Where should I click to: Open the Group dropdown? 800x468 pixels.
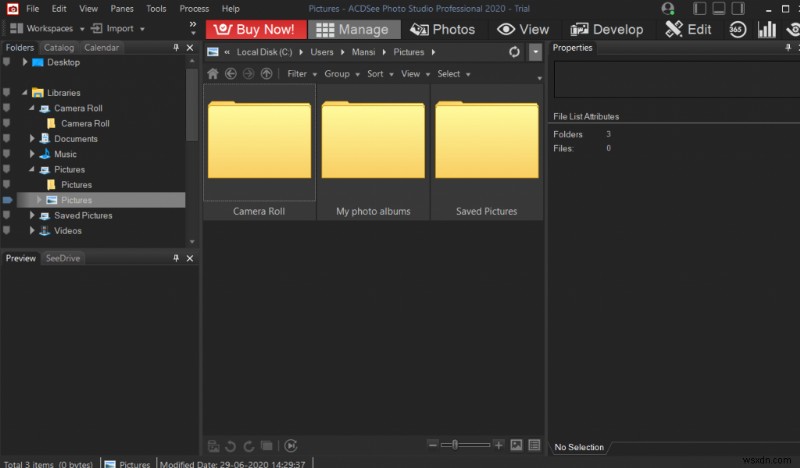342,74
